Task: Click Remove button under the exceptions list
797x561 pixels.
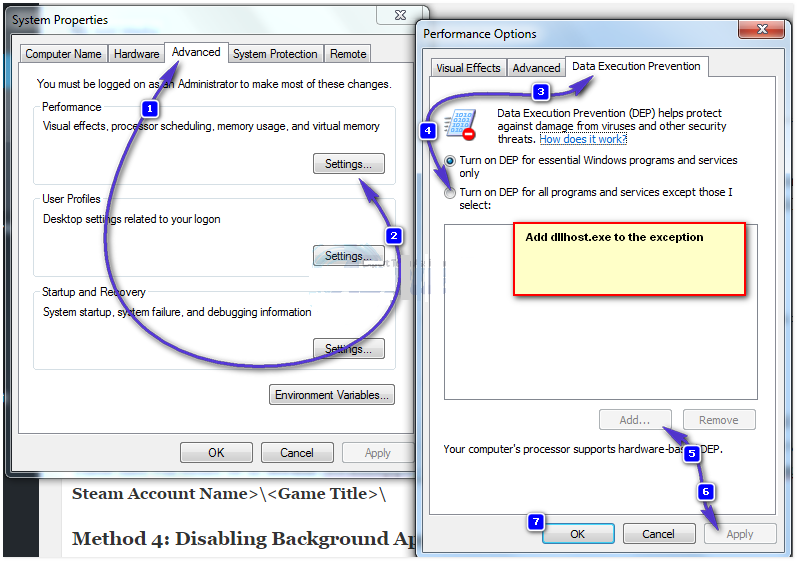Action: tap(718, 420)
